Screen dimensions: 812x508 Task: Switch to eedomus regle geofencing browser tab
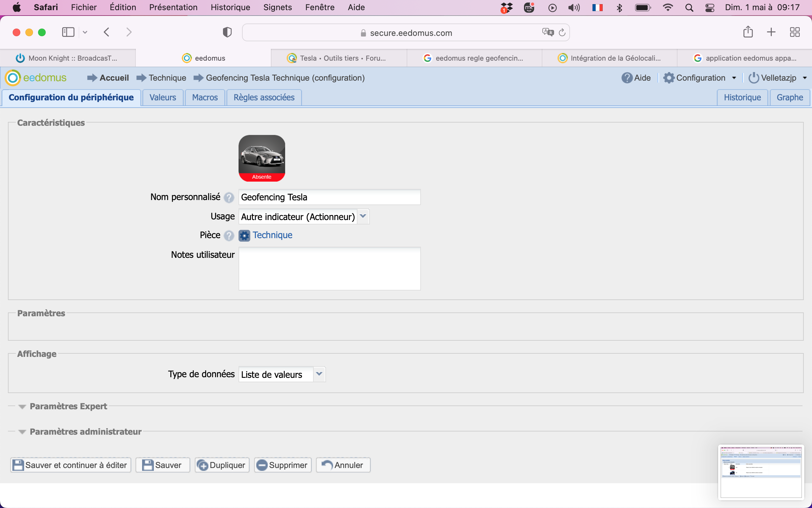click(475, 58)
